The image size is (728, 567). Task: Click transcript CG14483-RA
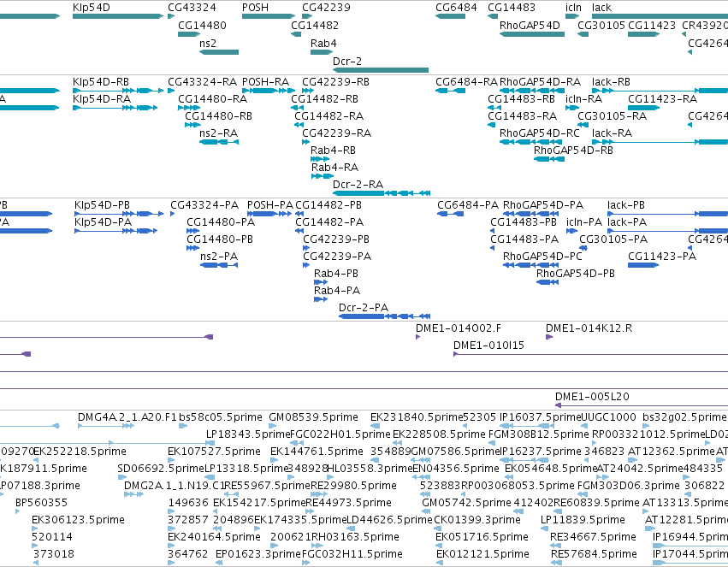523,116
